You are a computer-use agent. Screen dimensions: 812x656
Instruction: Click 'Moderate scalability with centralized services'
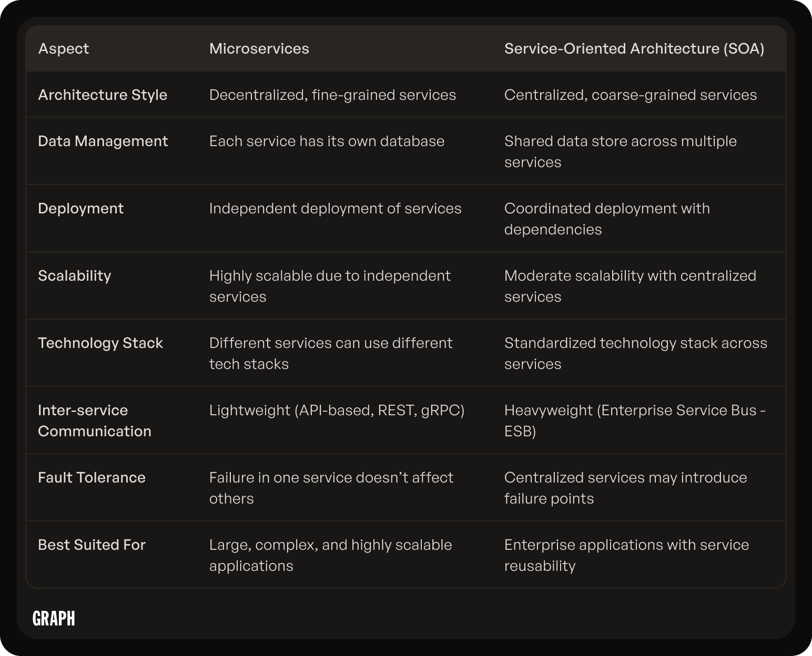tap(631, 286)
